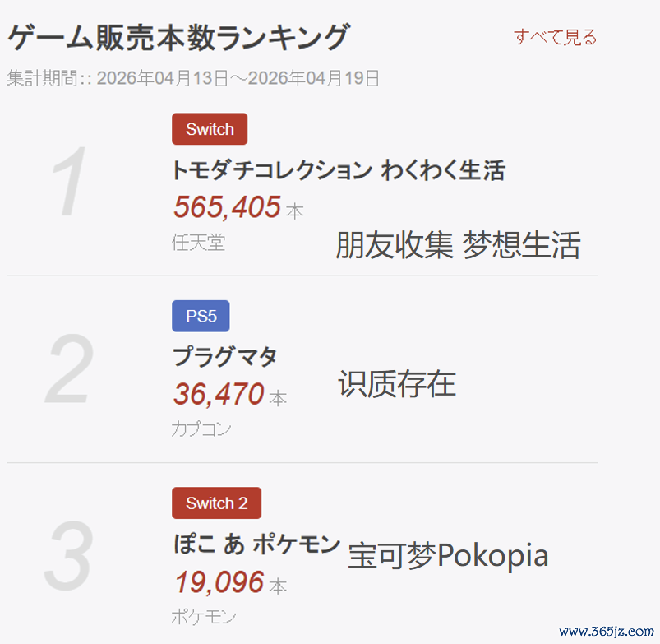This screenshot has width=660, height=644.
Task: Click the ゲーム販売本数ランキング heading
Action: (x=178, y=37)
